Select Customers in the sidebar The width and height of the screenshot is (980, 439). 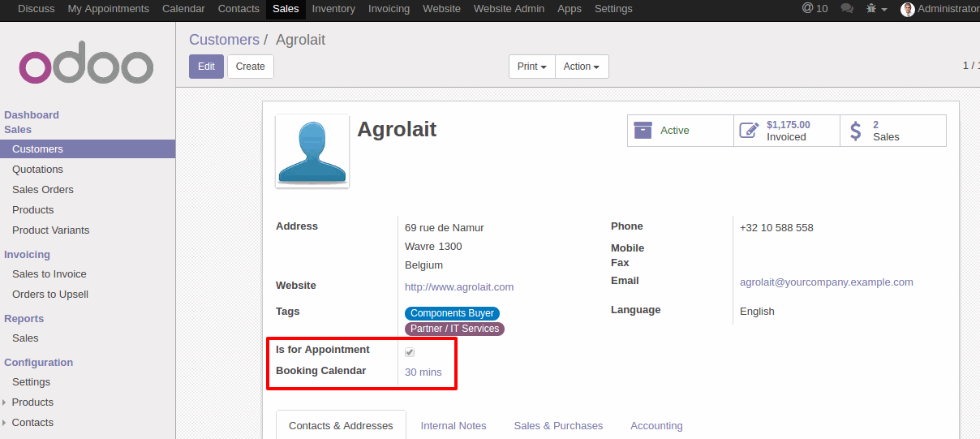click(x=88, y=149)
